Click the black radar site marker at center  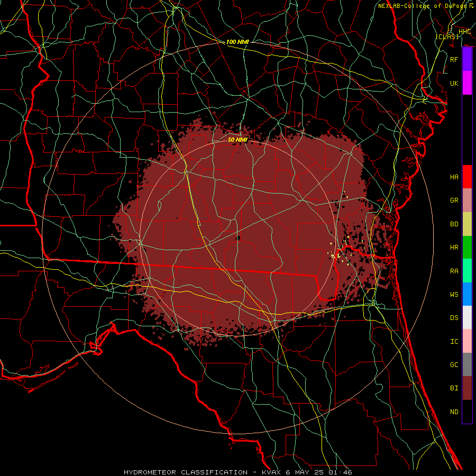[x=238, y=239]
